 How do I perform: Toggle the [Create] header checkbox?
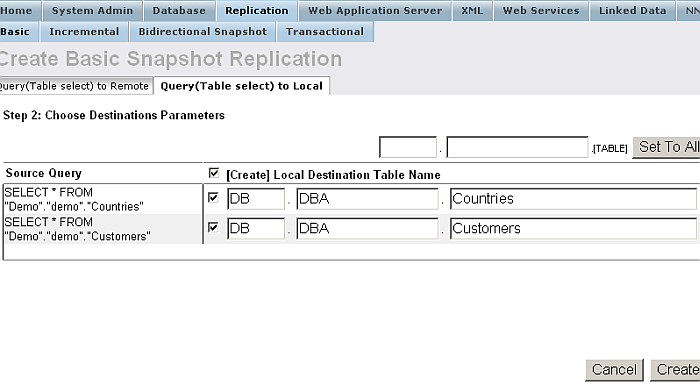[214, 173]
